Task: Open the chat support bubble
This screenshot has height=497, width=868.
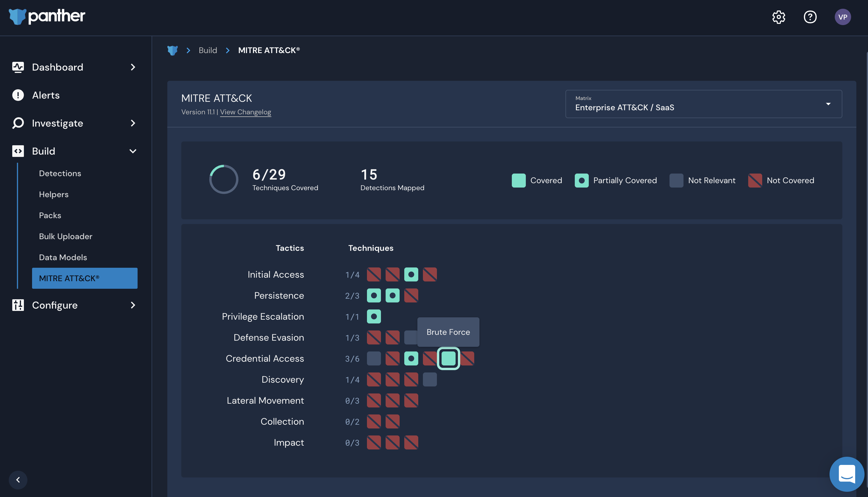Action: pyautogui.click(x=846, y=474)
